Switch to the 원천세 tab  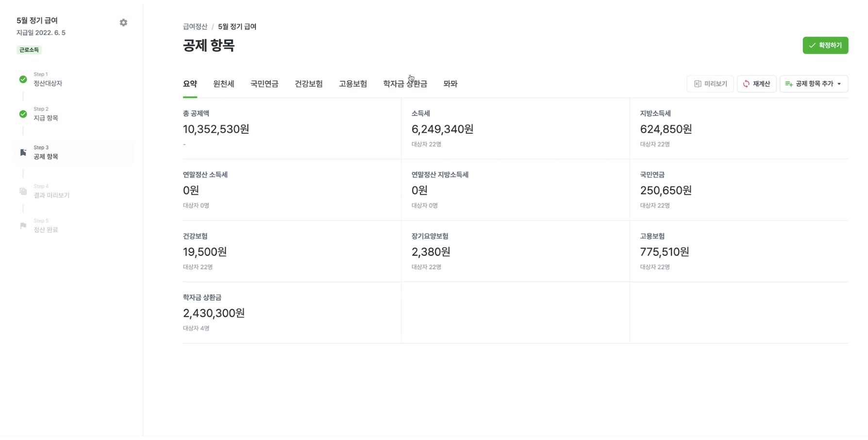click(223, 84)
